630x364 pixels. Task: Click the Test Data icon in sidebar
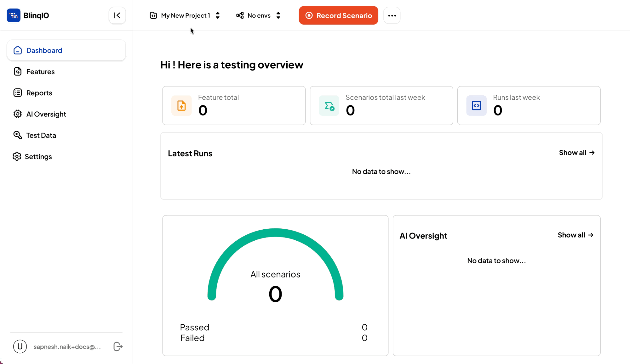coord(18,135)
